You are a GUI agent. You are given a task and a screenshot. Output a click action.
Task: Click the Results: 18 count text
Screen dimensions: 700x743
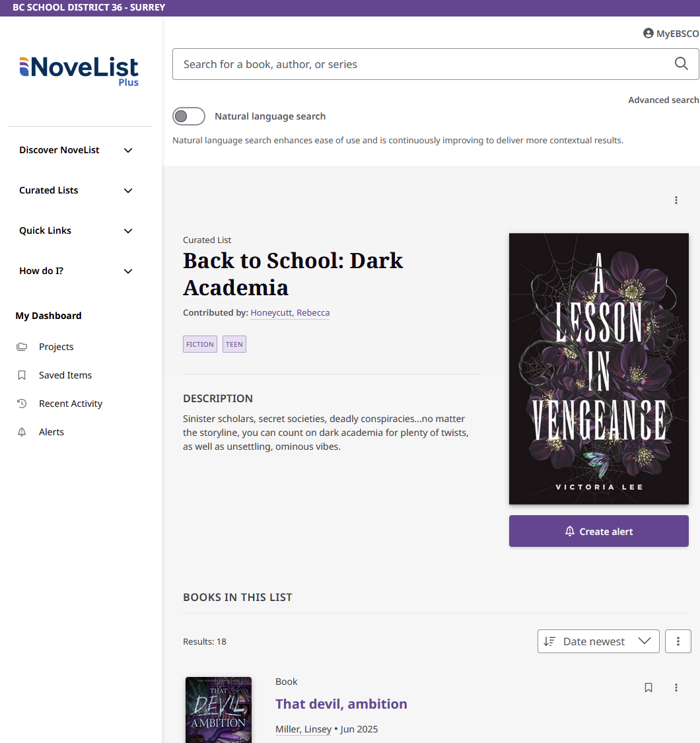tap(205, 641)
